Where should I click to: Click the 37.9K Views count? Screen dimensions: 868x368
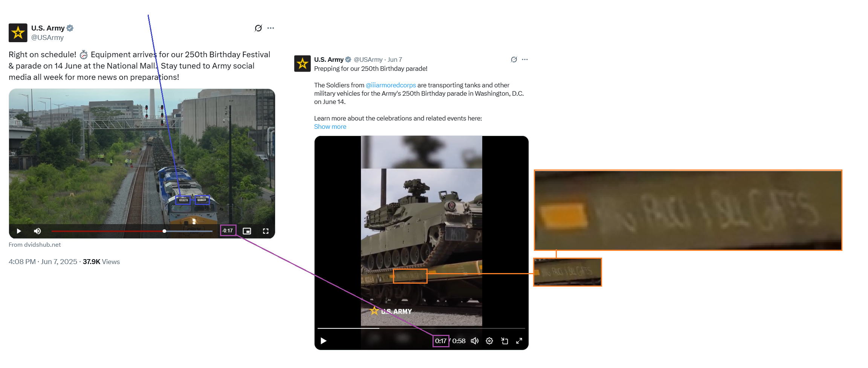pyautogui.click(x=101, y=262)
